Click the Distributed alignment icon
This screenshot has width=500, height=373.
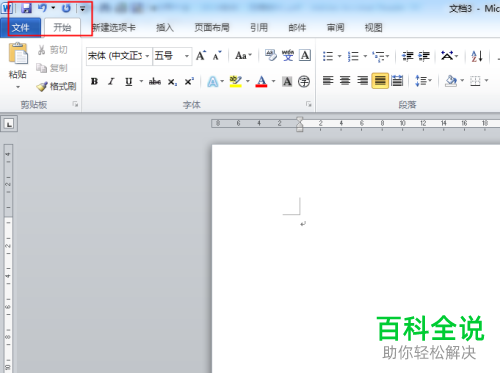[397, 81]
